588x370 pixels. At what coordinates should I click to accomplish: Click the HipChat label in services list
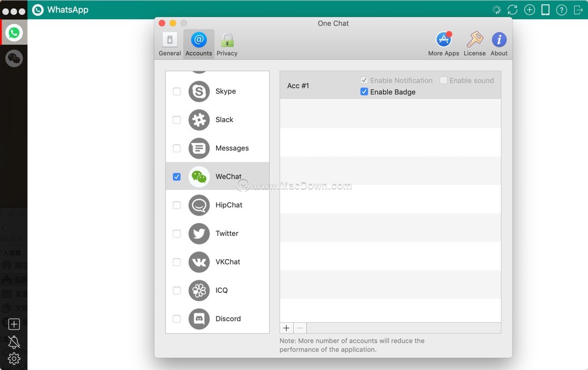229,205
